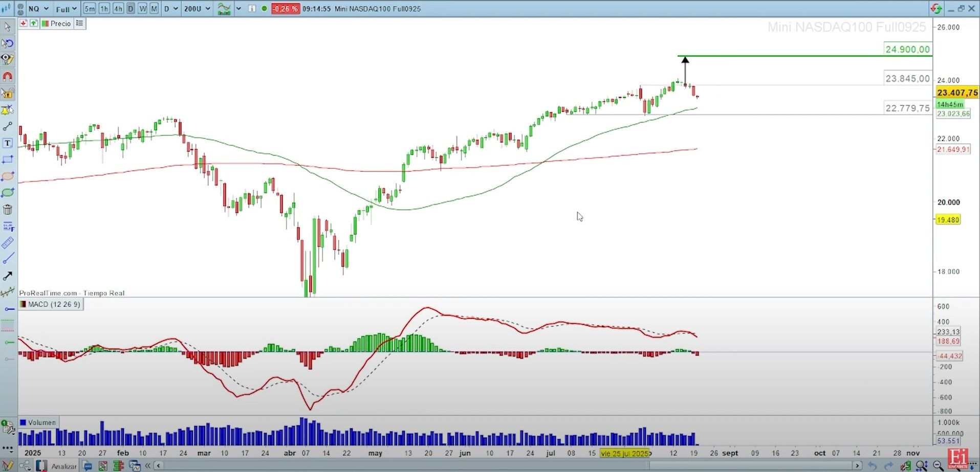Select the orange ellipse drawing tool
The width and height of the screenshot is (980, 472).
8,176
